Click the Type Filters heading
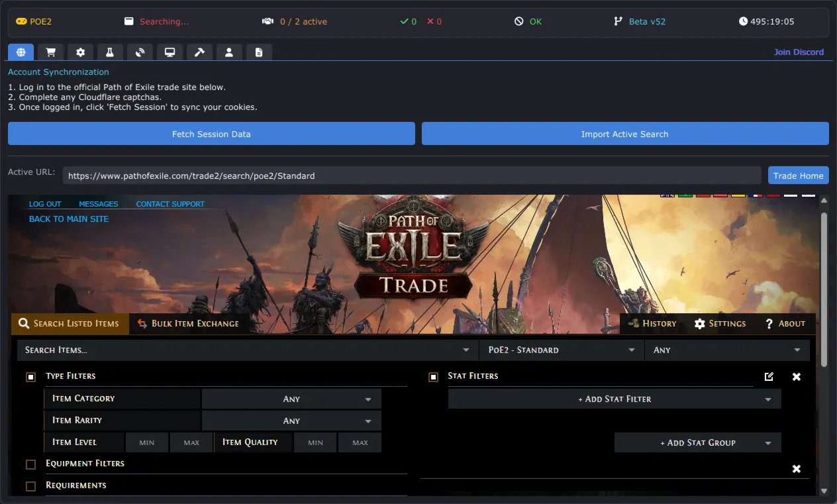The width and height of the screenshot is (837, 504). (71, 376)
